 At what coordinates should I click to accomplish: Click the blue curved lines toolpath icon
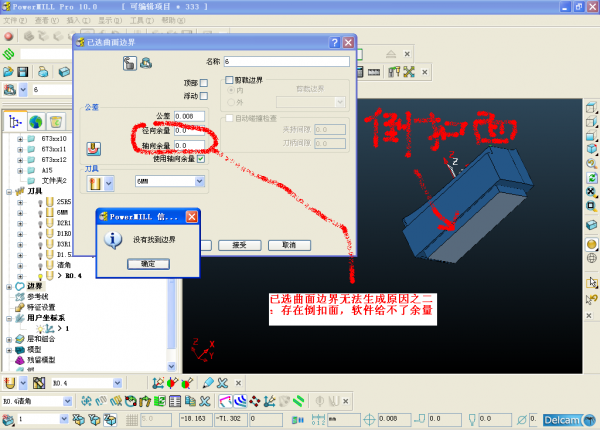(240, 401)
